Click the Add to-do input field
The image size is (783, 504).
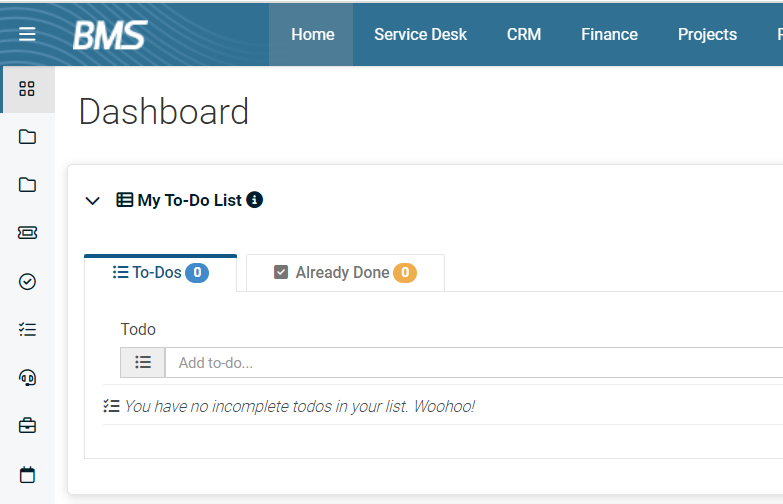click(474, 363)
